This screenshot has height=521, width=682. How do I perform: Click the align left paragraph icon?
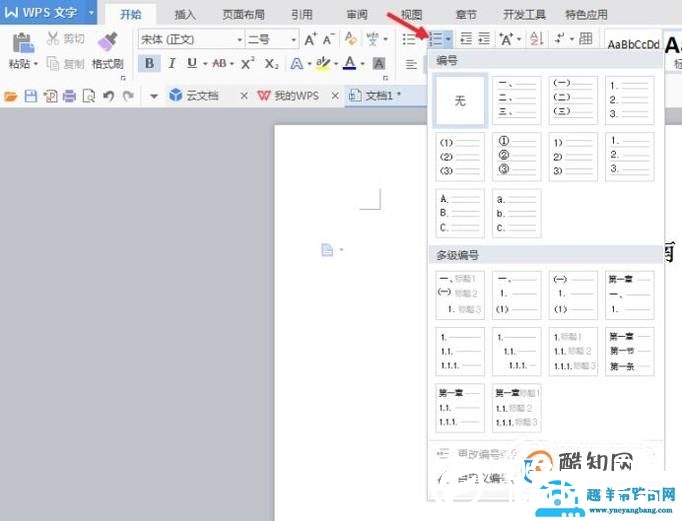[411, 64]
